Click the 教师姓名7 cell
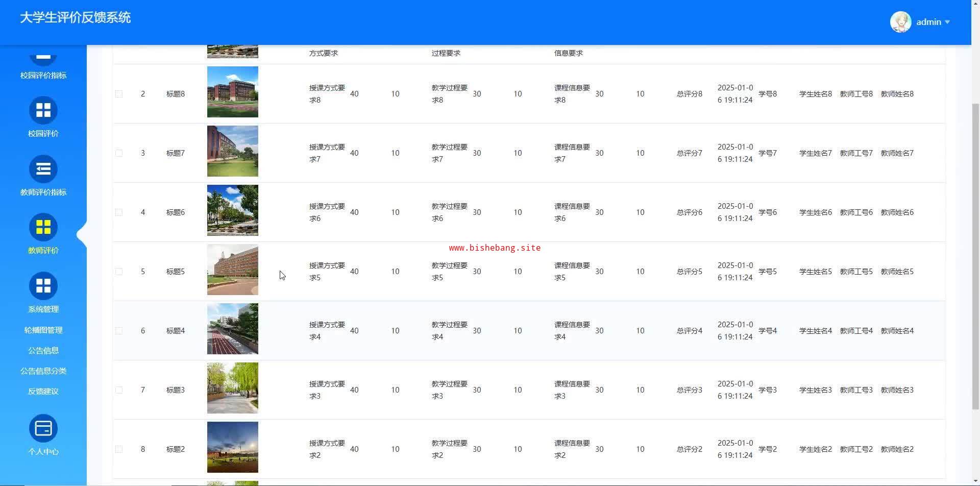980x486 pixels. pyautogui.click(x=897, y=153)
